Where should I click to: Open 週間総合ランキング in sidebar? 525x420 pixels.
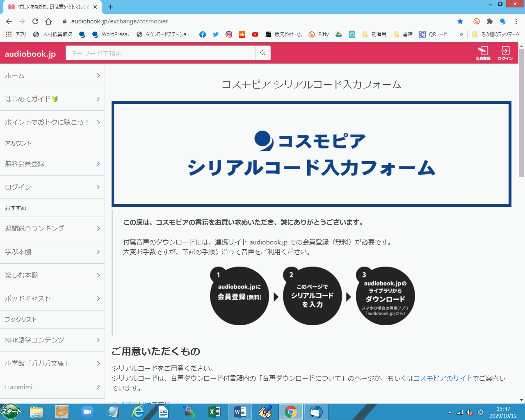(52, 228)
